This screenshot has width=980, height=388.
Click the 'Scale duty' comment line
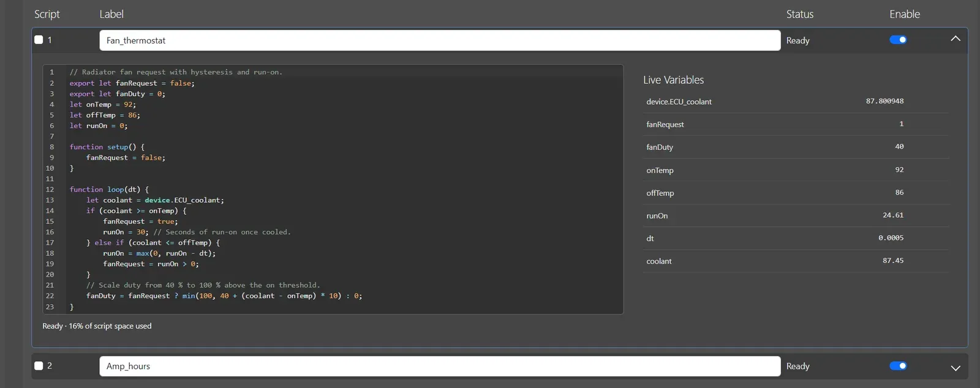pyautogui.click(x=203, y=285)
